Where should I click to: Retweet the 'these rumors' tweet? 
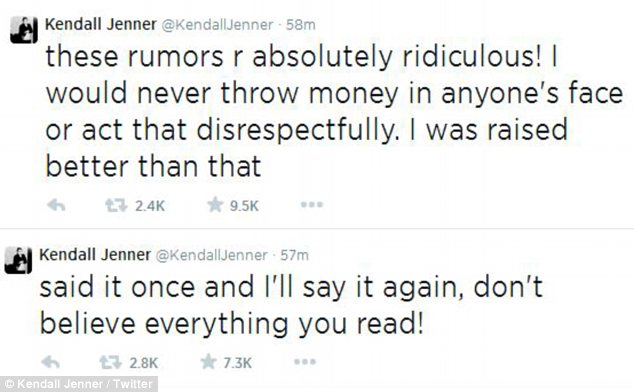tap(116, 206)
